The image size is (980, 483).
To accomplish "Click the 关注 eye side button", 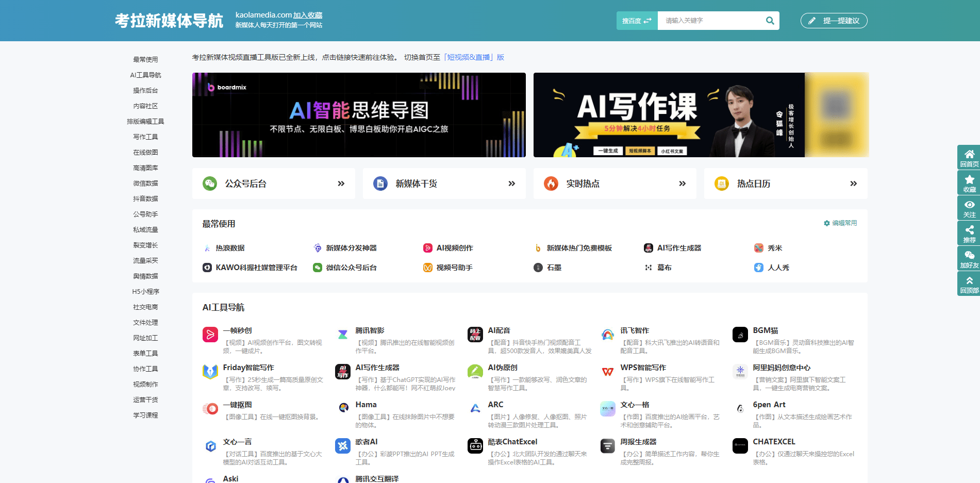I will 969,208.
